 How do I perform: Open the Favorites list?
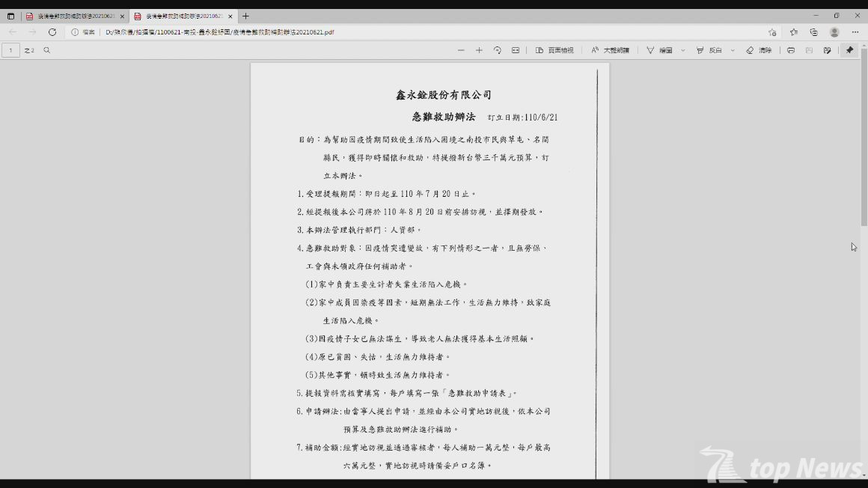click(794, 32)
